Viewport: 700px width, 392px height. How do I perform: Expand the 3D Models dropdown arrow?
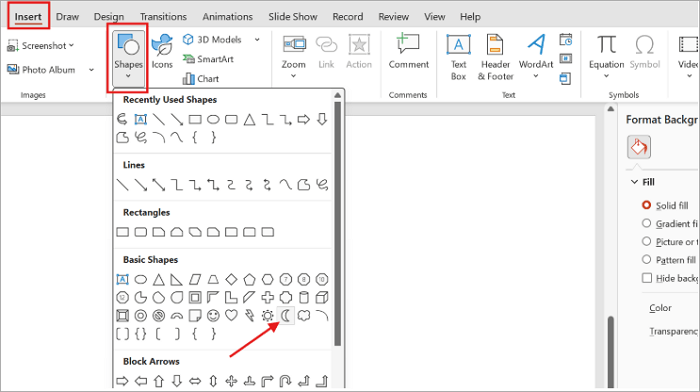257,40
